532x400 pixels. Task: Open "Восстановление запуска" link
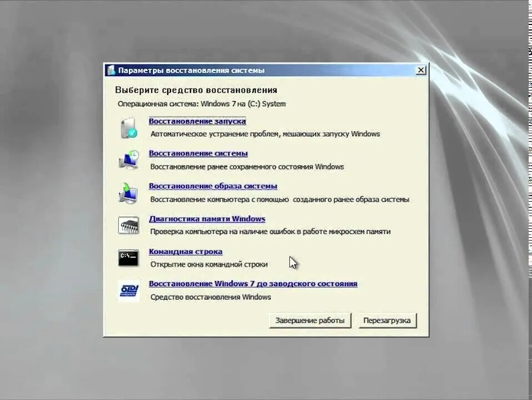tap(197, 121)
